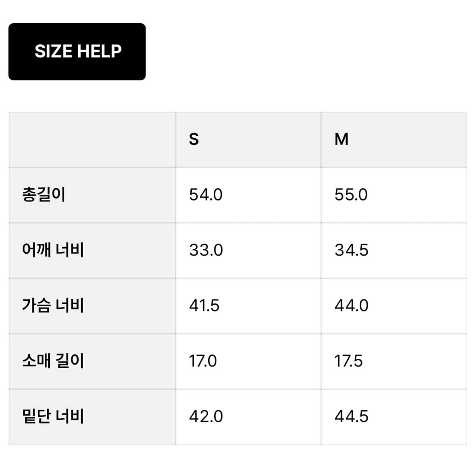The width and height of the screenshot is (476, 476).
Task: Click the 어깨 너비 row label
Action: point(53,250)
